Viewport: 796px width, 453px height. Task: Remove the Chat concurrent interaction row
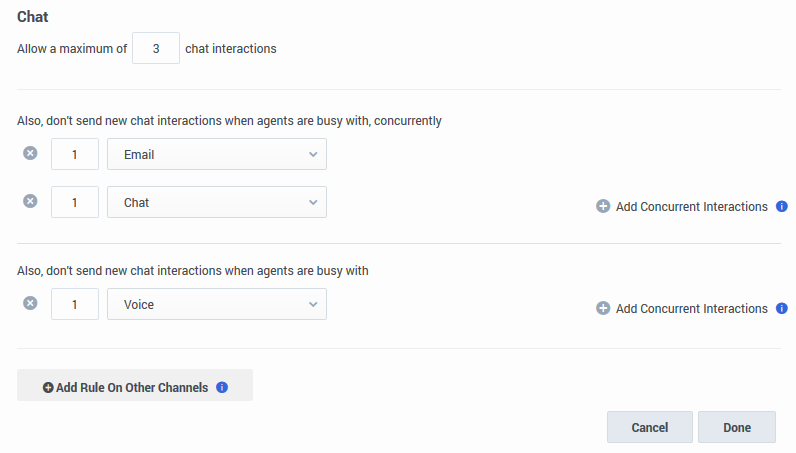pos(30,201)
